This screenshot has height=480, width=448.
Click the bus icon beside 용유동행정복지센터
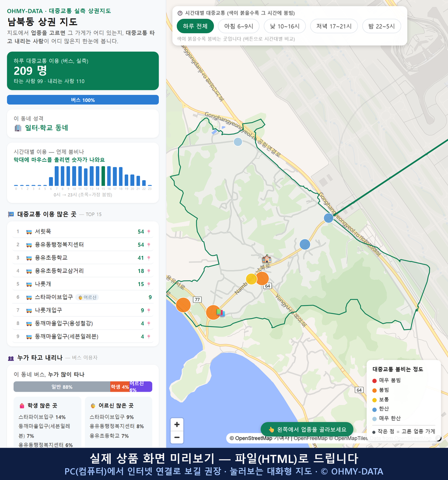tap(29, 245)
